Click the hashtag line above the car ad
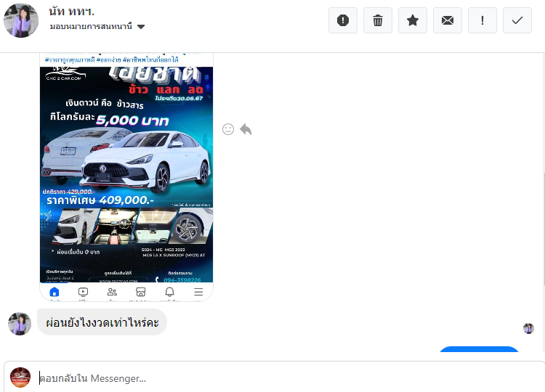 [111, 60]
